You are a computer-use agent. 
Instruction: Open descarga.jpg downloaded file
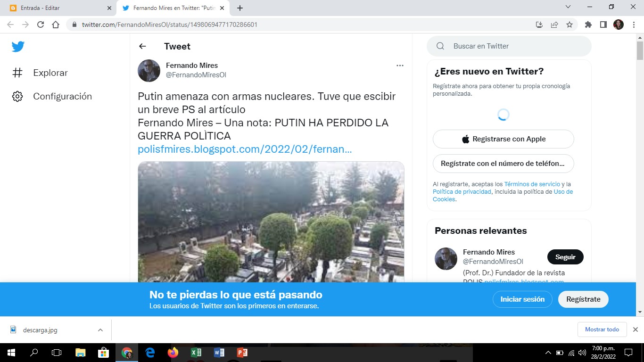click(40, 330)
